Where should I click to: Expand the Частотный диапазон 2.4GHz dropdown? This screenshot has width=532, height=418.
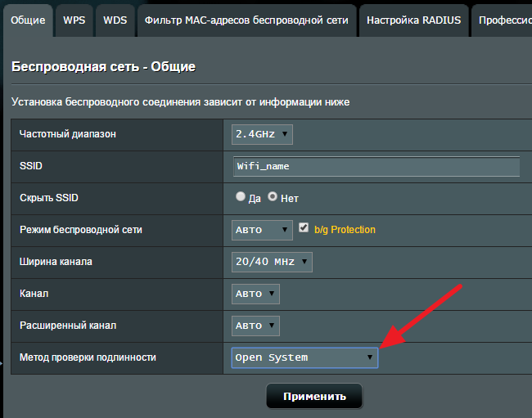(262, 134)
